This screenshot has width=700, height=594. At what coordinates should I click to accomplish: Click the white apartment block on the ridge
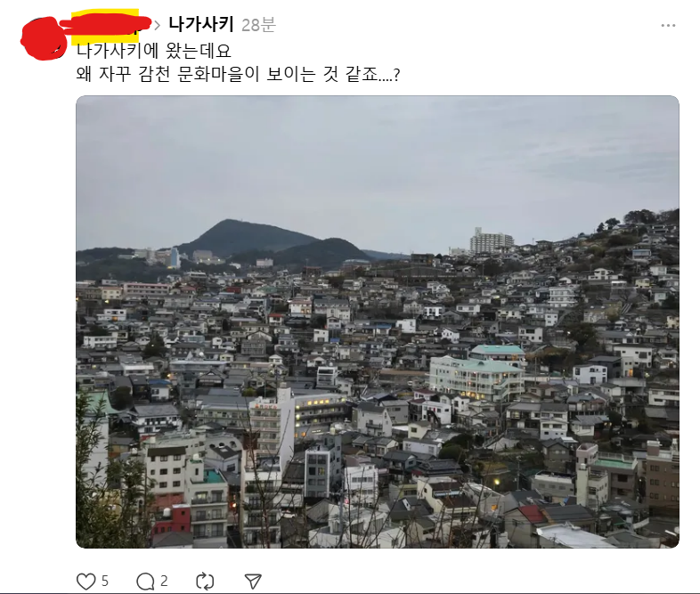pos(491,240)
